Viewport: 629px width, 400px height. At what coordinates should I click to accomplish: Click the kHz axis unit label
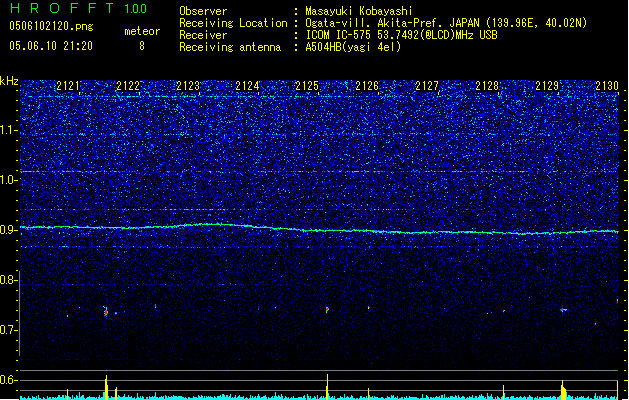(9, 81)
